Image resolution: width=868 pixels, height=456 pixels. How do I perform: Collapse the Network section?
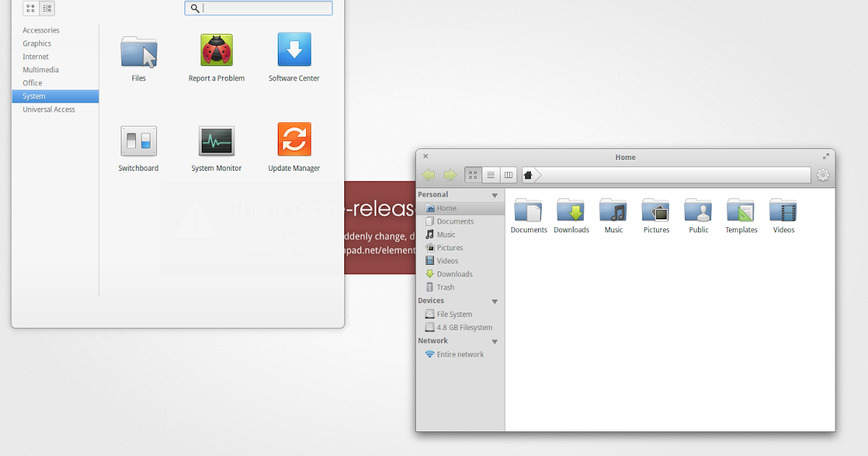495,340
